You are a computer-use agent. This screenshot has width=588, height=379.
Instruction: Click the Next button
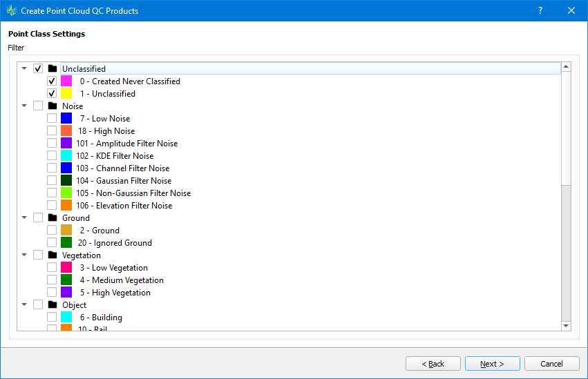click(x=492, y=364)
